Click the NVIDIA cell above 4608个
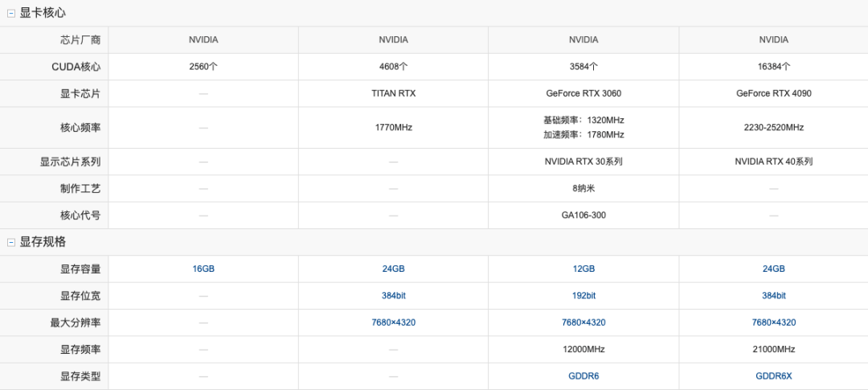The image size is (868, 390). click(x=394, y=40)
